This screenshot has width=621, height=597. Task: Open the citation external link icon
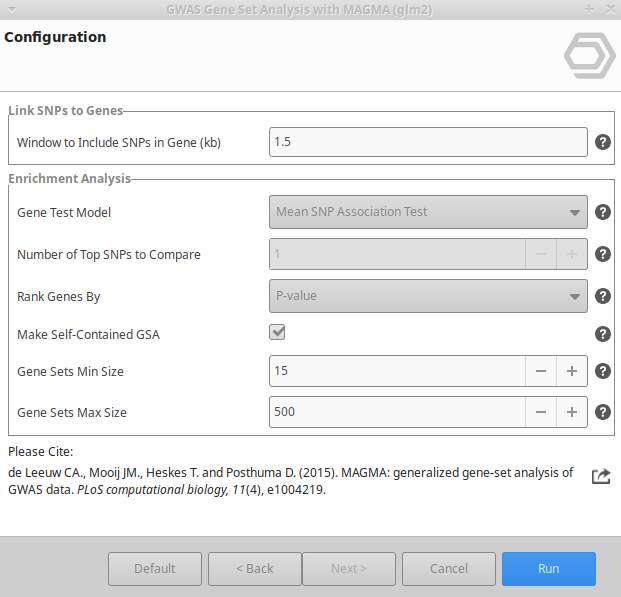coord(601,476)
